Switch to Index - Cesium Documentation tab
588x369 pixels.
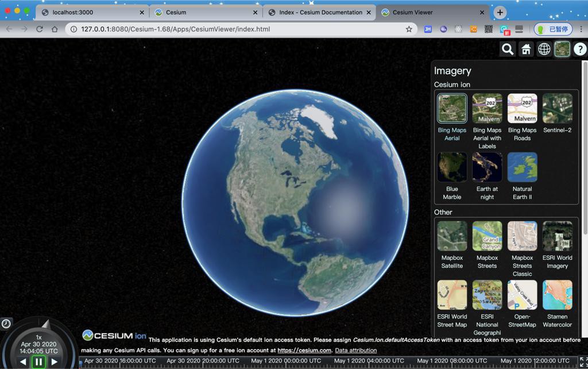[319, 13]
